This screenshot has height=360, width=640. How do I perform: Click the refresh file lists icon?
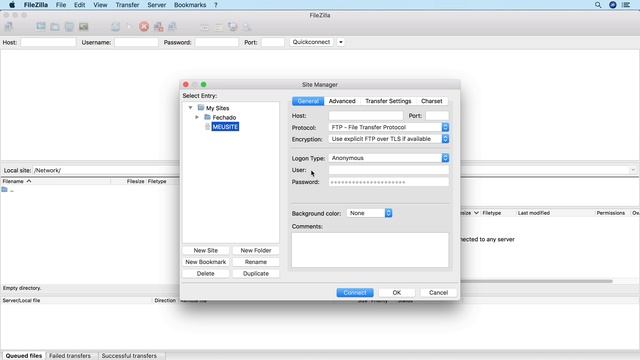(x=116, y=27)
